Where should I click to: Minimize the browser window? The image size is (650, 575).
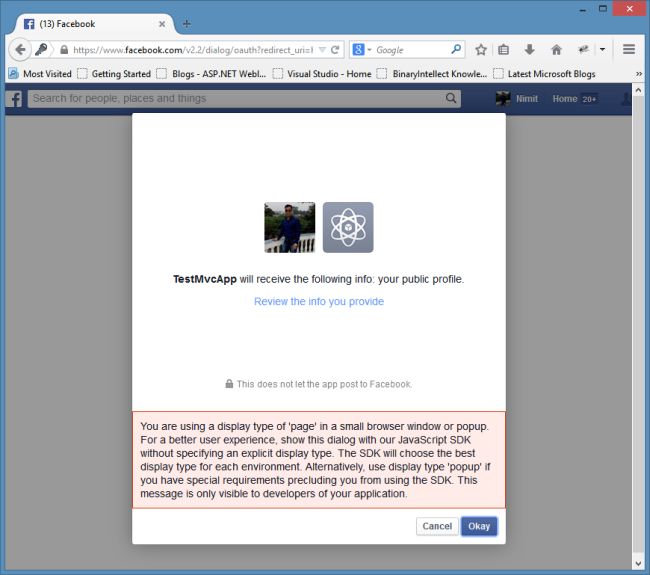[x=582, y=10]
